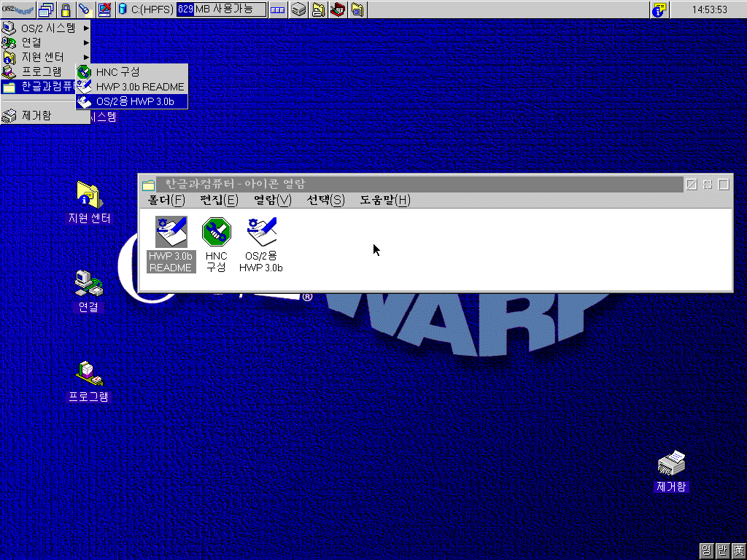Hide the 한글과컴퓨터 folder window

[x=692, y=184]
